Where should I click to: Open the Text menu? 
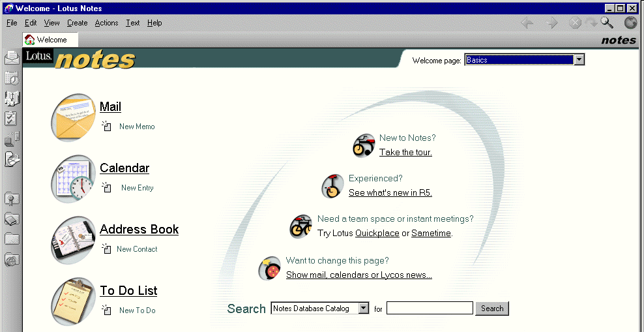(x=133, y=23)
